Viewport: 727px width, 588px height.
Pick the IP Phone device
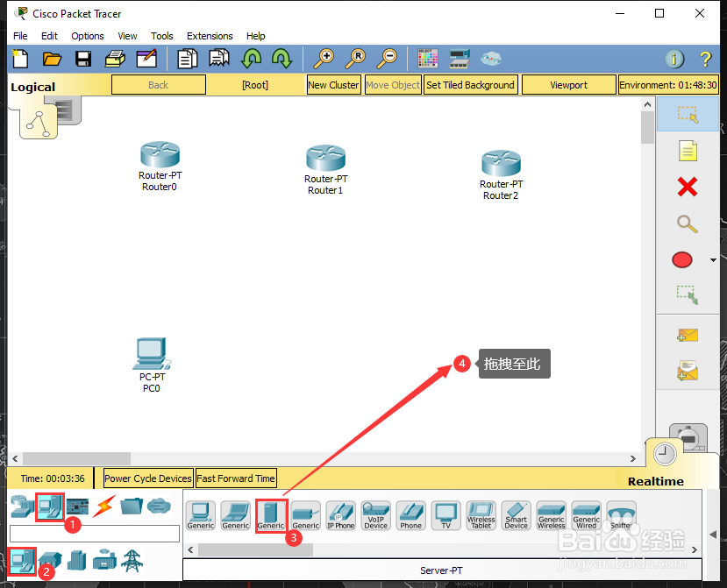(x=341, y=515)
